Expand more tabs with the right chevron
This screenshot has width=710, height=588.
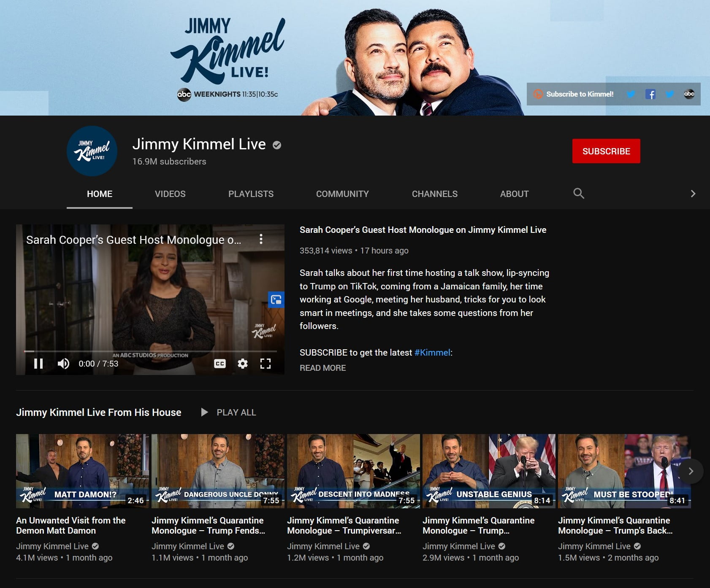tap(693, 194)
